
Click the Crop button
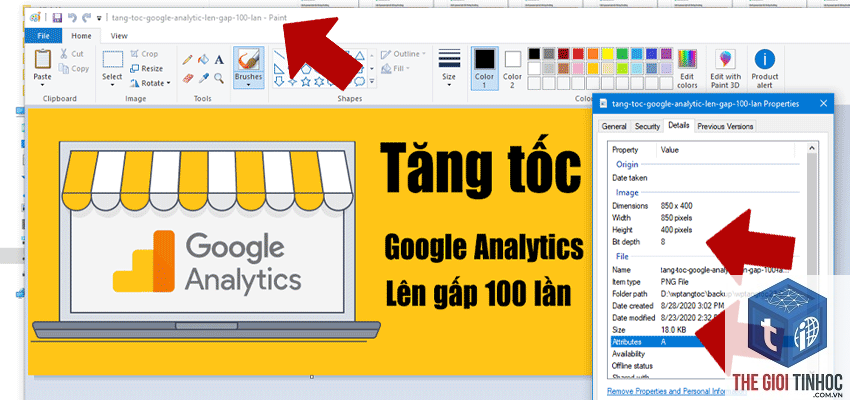tap(144, 54)
